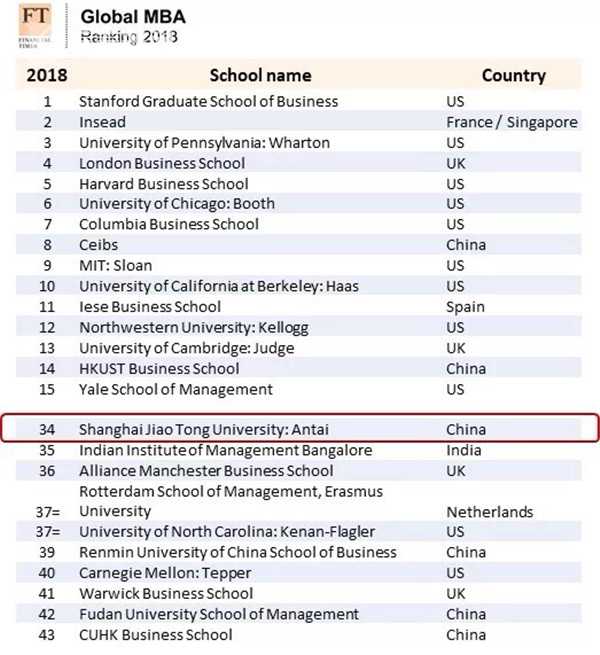Image resolution: width=600 pixels, height=655 pixels.
Task: Select CUHK Business School row
Action: [x=299, y=635]
